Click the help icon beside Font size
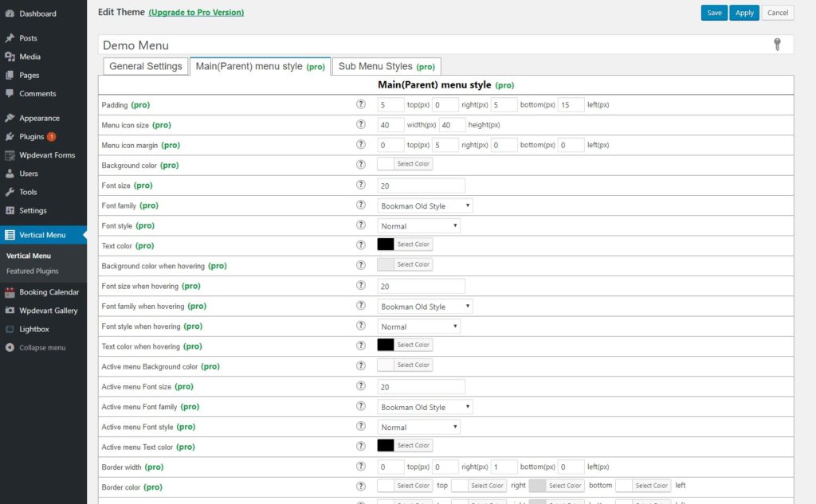 360,185
